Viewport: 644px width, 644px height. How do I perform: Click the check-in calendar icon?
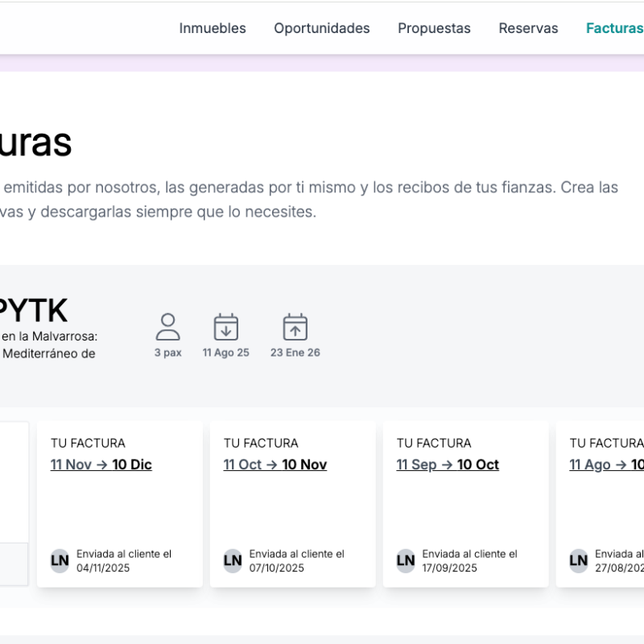click(225, 327)
